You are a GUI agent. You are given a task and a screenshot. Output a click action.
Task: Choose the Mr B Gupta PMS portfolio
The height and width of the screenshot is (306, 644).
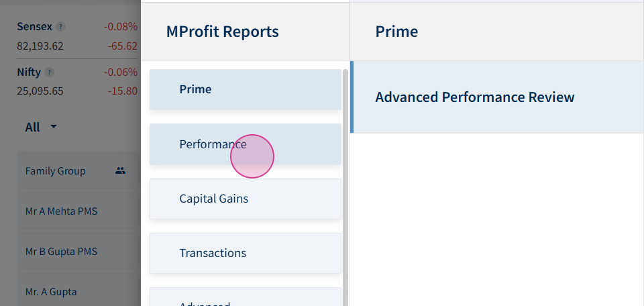click(76, 252)
